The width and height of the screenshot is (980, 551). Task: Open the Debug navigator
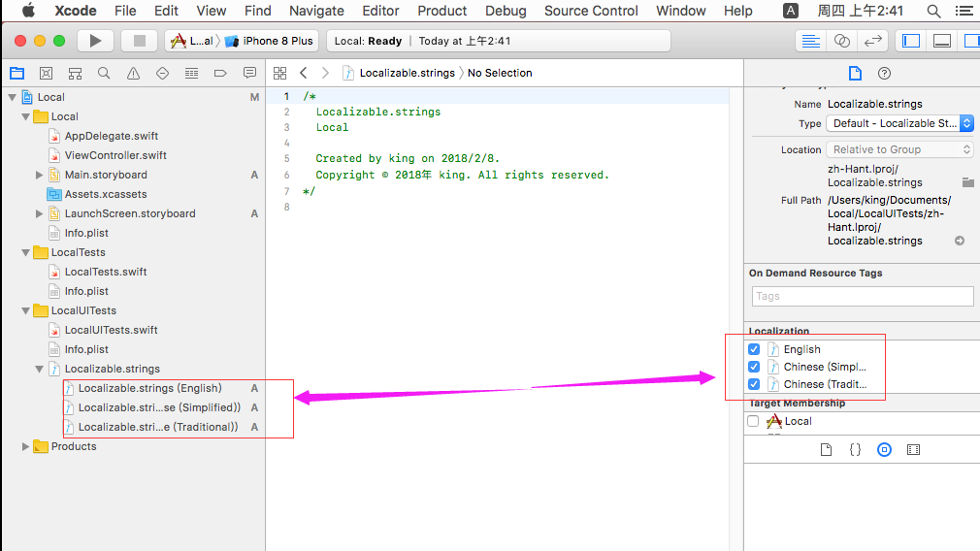pos(191,73)
